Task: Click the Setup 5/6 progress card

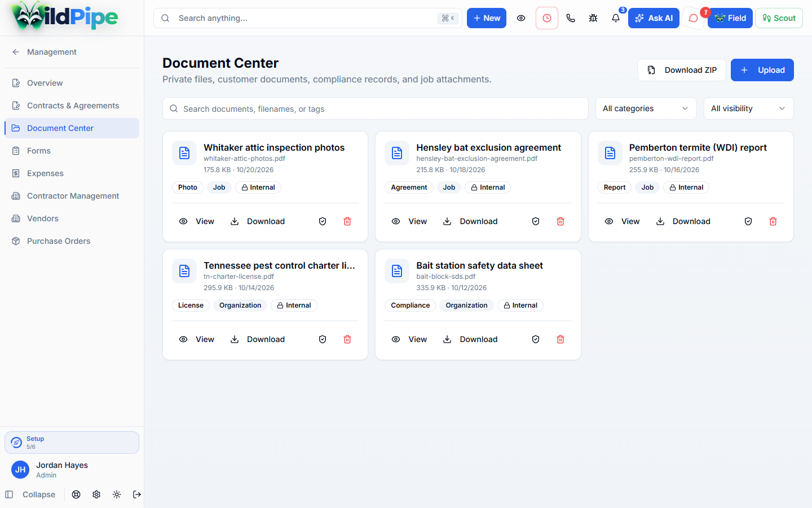Action: point(72,443)
